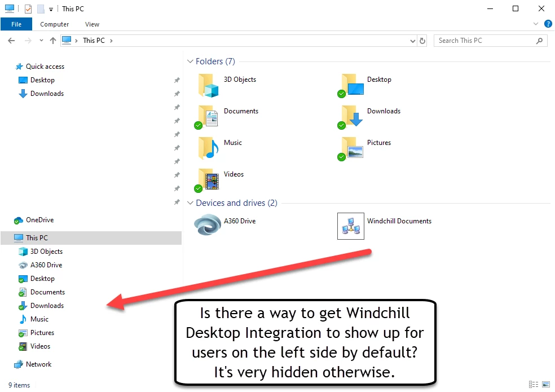This screenshot has width=555, height=392.
Task: Click the Music folder label
Action: point(232,143)
